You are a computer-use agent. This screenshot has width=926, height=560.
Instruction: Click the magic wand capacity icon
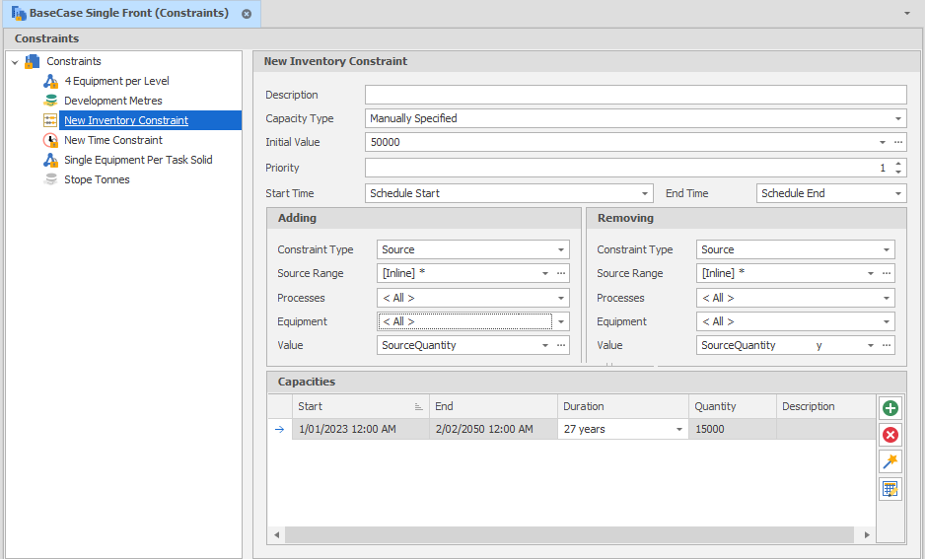[x=890, y=461]
